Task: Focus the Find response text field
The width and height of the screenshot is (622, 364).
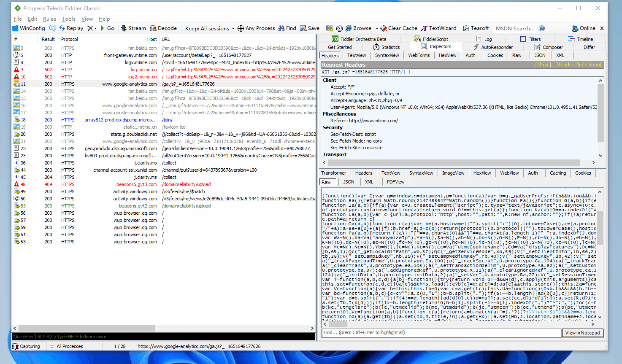Action: (x=441, y=333)
